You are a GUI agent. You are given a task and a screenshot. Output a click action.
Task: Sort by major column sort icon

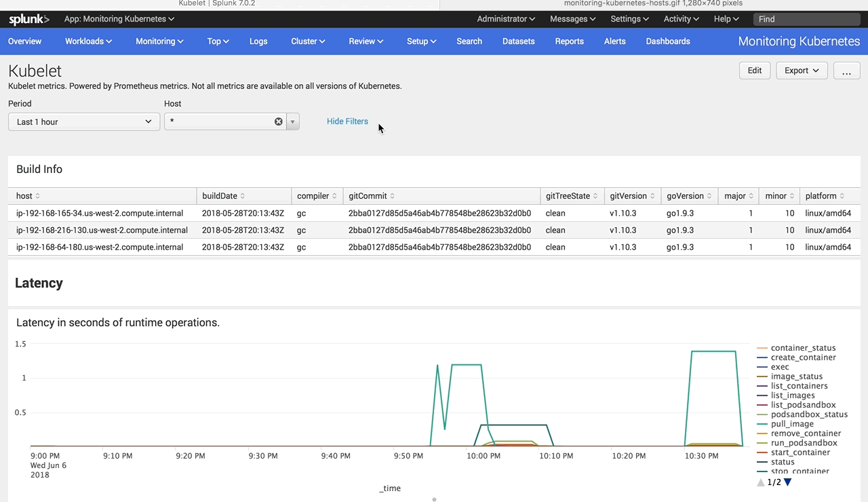coord(751,196)
